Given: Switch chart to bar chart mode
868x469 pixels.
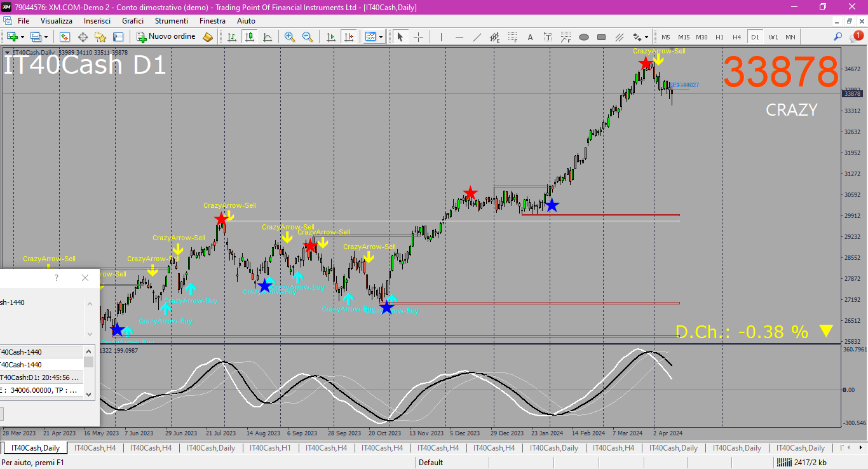Looking at the screenshot, I should [232, 37].
